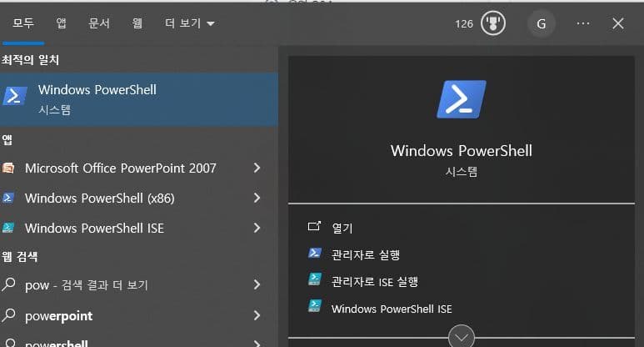644x347 pixels.
Task: Click ISE icon beside 관리자로 ISE 실행
Action: 315,279
